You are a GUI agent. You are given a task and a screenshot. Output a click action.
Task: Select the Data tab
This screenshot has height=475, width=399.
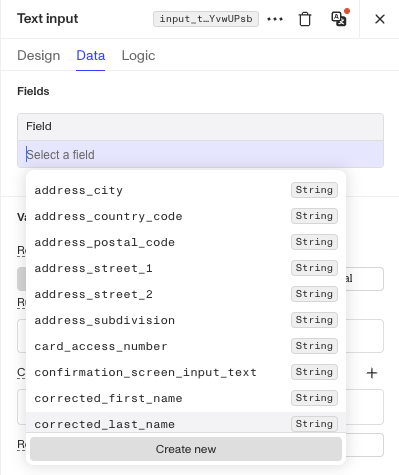91,55
